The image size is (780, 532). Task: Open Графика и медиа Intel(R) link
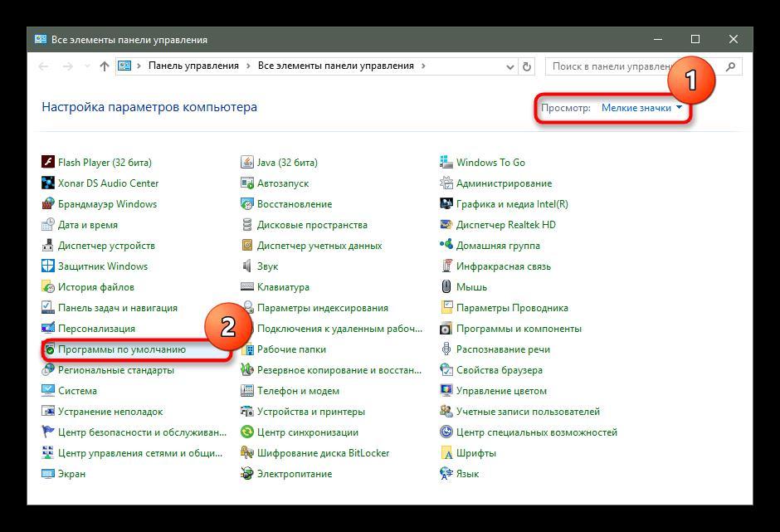(x=512, y=204)
